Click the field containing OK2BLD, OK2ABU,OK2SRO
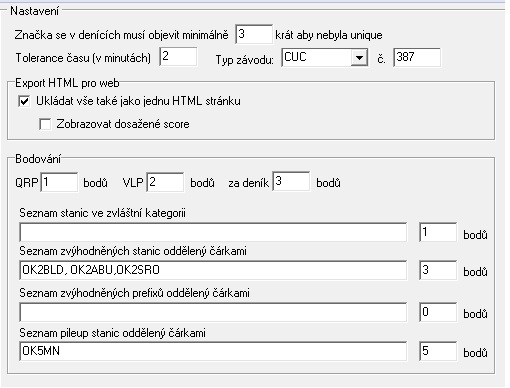510x388 pixels. [213, 270]
